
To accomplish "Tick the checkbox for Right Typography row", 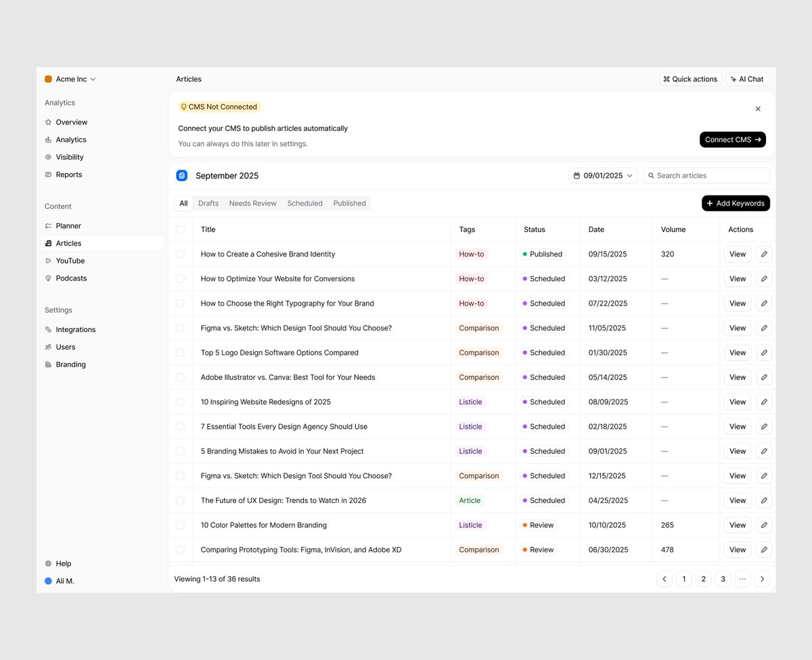I will [x=180, y=304].
